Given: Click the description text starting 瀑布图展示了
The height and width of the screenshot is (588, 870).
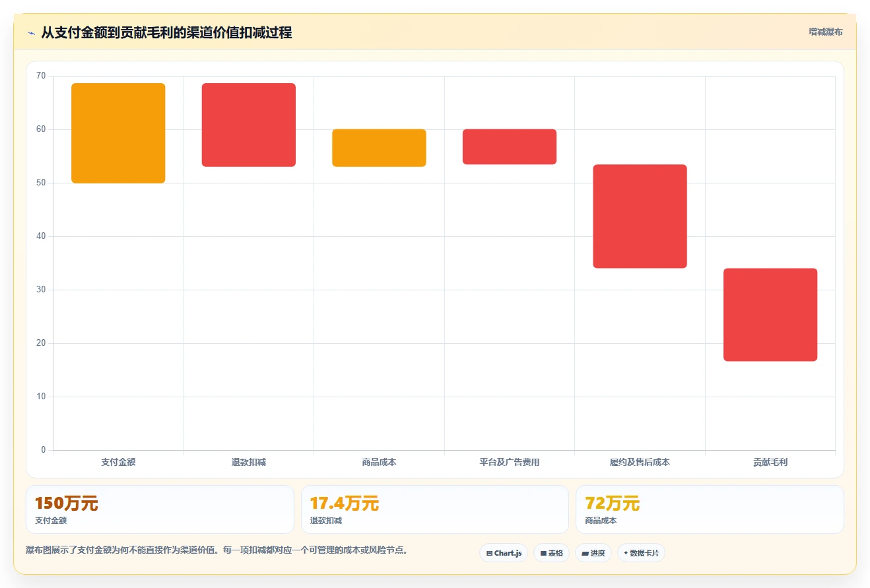Looking at the screenshot, I should pos(217,550).
